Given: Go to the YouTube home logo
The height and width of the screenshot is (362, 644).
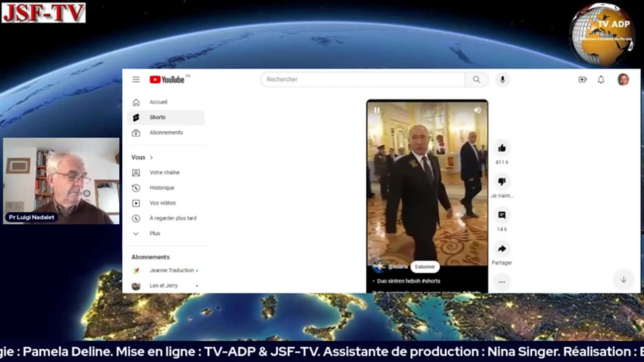Looking at the screenshot, I should [167, 79].
